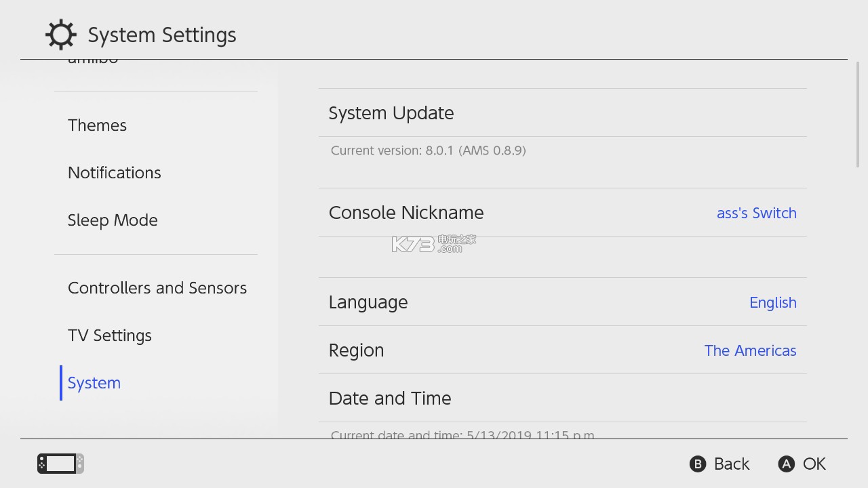Open the Notifications settings section
The height and width of the screenshot is (488, 868).
point(114,173)
